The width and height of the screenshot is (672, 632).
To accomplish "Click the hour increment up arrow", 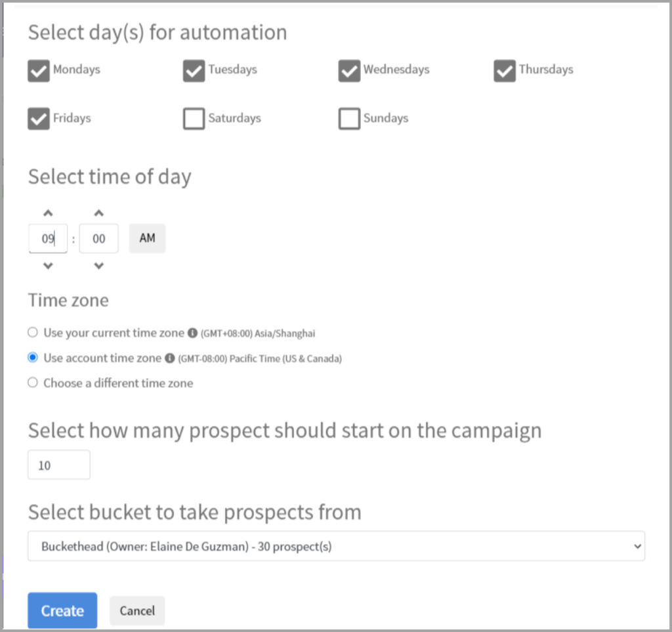I will click(48, 213).
